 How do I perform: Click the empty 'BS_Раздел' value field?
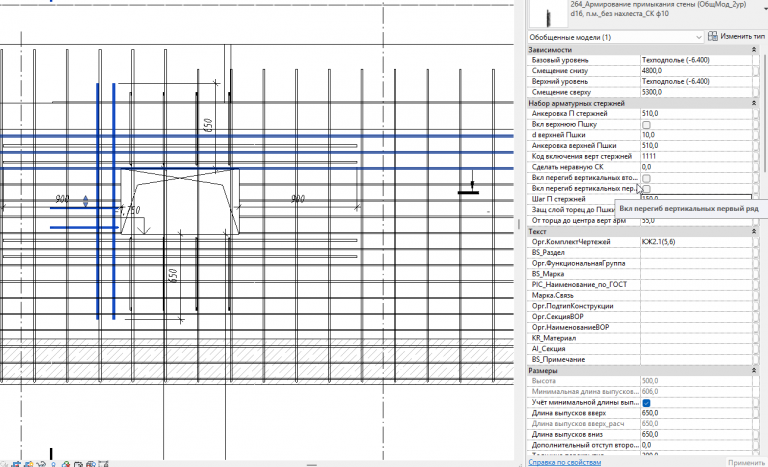[x=696, y=253]
